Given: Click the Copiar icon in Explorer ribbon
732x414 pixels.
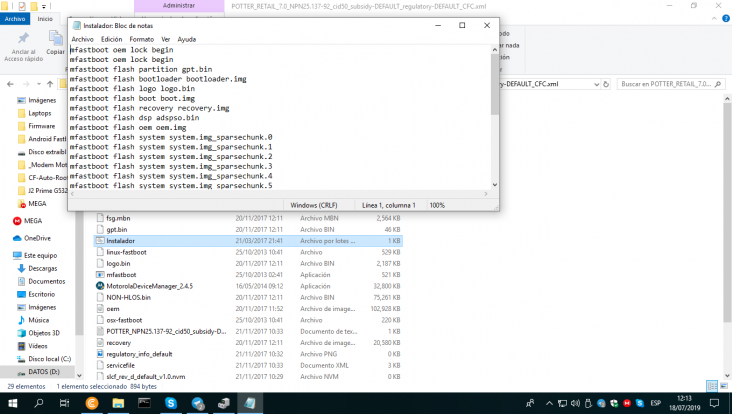Looking at the screenshot, I should (56, 38).
